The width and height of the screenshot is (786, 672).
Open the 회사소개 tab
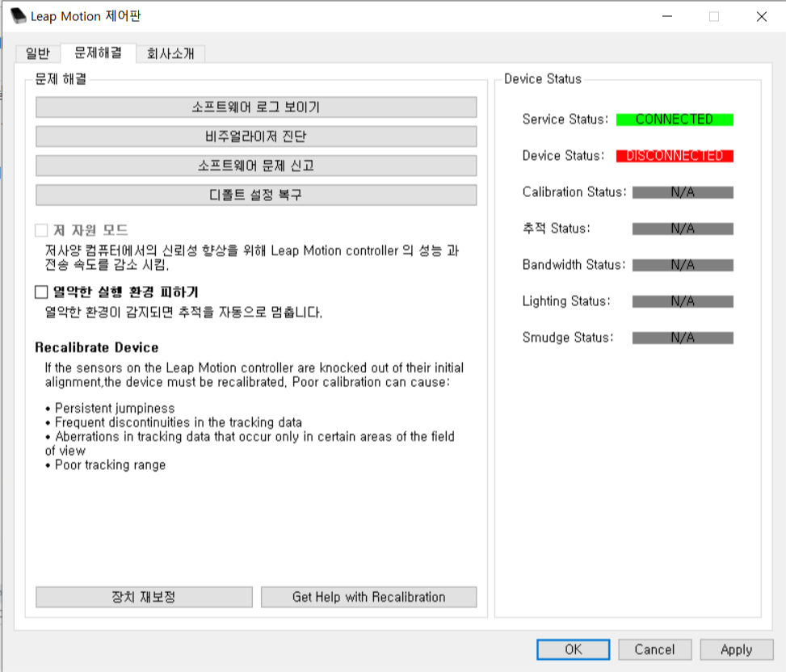point(170,53)
